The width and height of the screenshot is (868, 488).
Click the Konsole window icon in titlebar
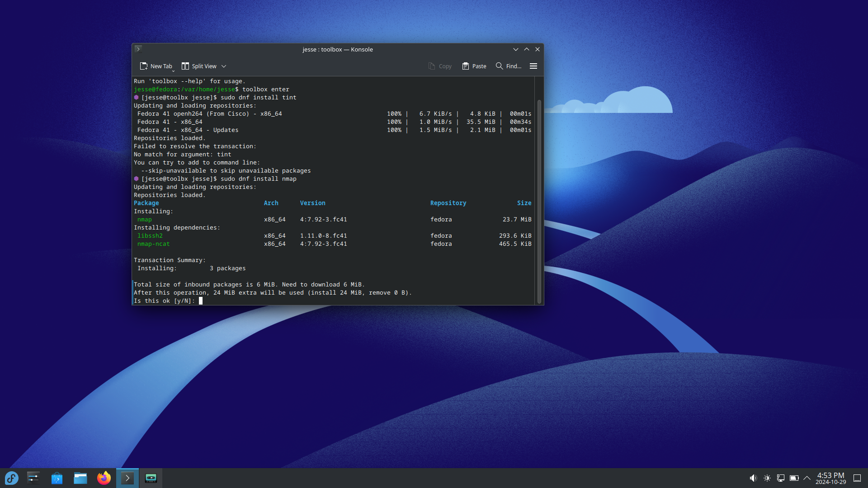[138, 49]
